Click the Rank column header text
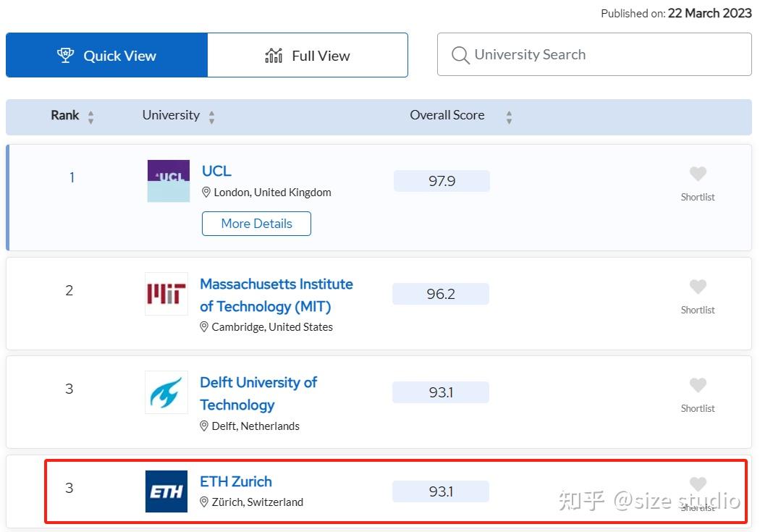The width and height of the screenshot is (760, 532). coord(65,115)
